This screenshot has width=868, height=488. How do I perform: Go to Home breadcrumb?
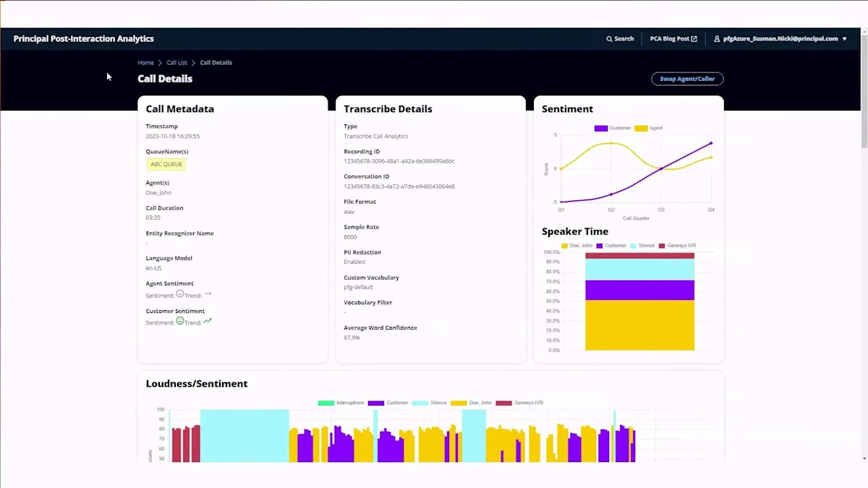click(145, 63)
